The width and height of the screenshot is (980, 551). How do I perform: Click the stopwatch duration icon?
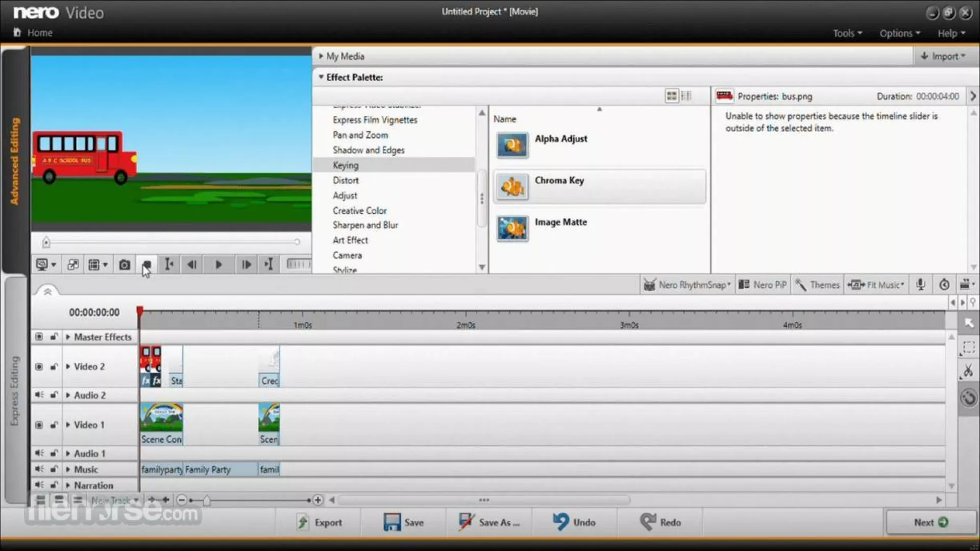point(944,285)
